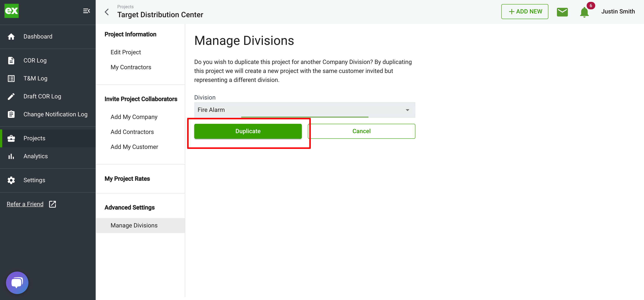Click Invite Project Collaborators heading

141,99
